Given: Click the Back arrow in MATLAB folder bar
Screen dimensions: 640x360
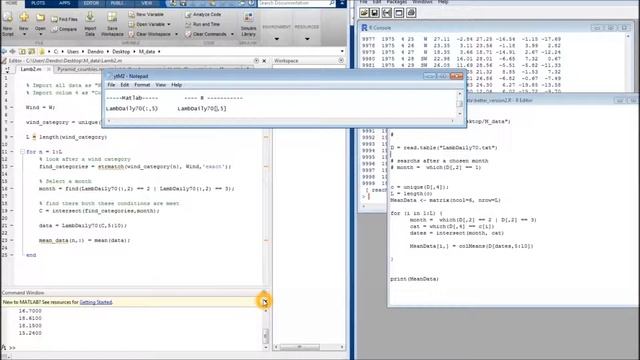Looking at the screenshot, I should 4,51.
